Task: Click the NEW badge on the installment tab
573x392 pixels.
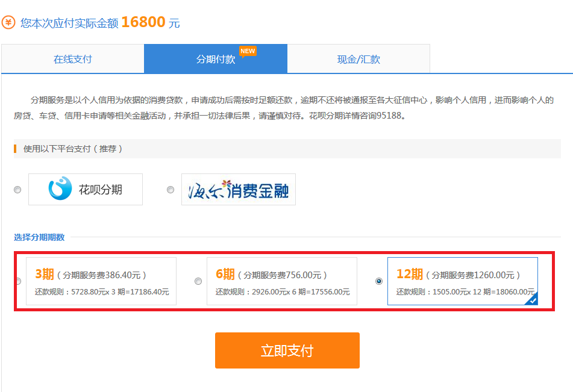Action: coord(248,51)
